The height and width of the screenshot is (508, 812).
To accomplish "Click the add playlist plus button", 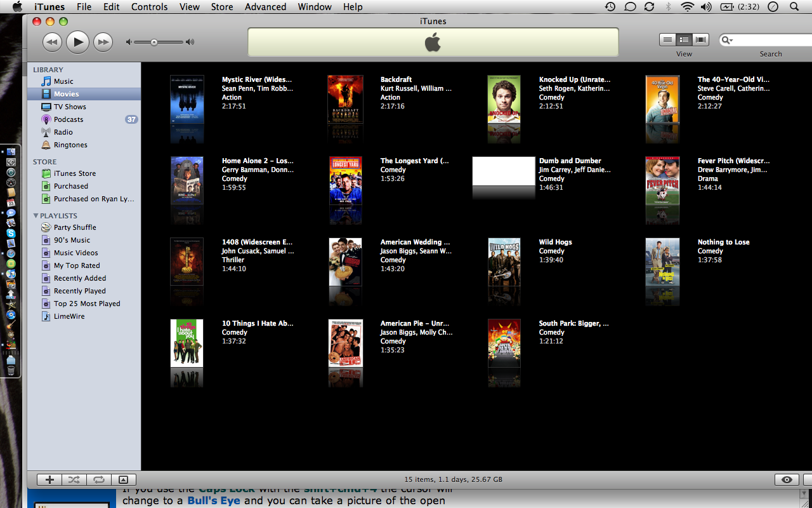I will point(49,480).
